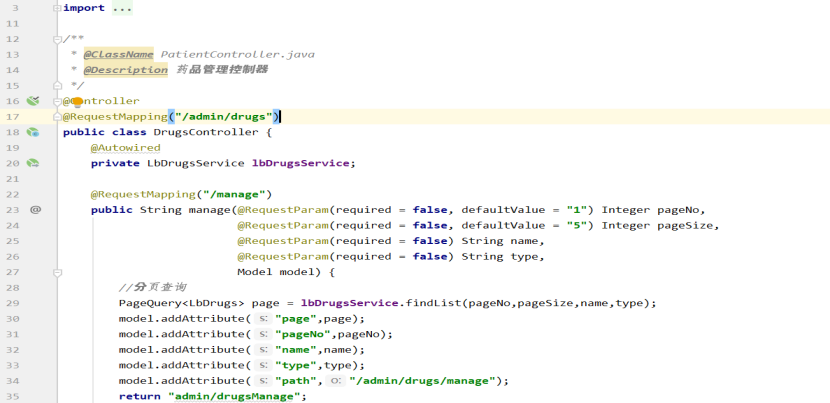Click the "page" attribute string on line 30
This screenshot has width=830, height=403.
coord(297,319)
